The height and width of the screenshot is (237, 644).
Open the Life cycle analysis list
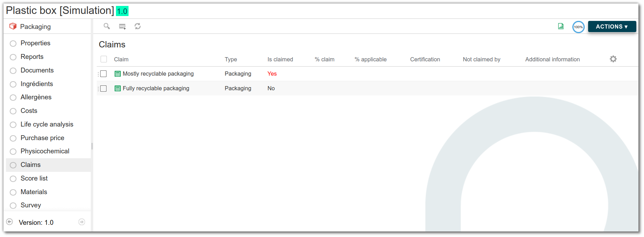tap(47, 124)
